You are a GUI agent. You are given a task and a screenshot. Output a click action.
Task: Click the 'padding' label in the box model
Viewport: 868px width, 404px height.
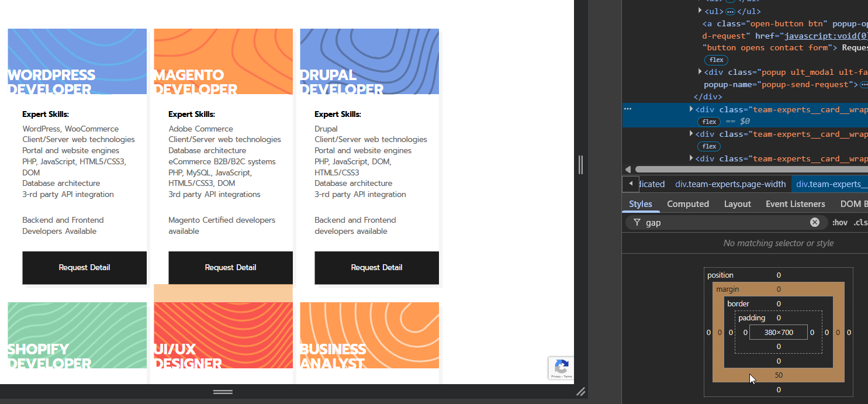point(752,318)
